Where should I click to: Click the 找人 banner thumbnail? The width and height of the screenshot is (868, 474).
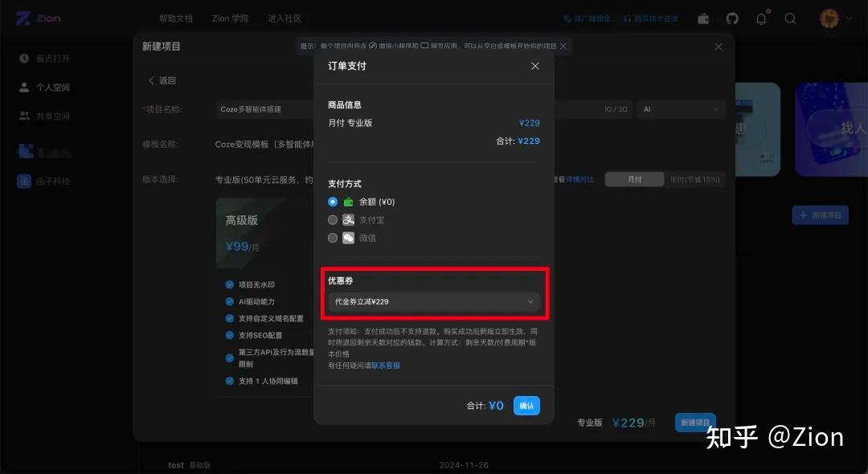(831, 129)
